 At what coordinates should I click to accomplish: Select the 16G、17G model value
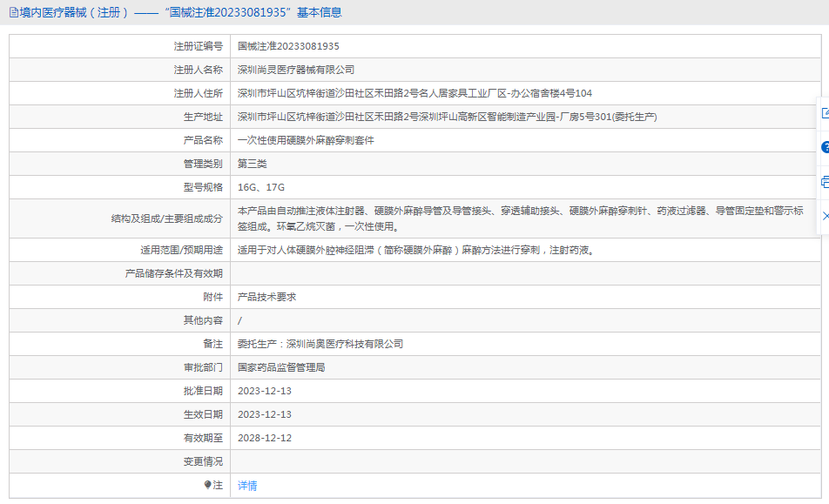pos(261,187)
